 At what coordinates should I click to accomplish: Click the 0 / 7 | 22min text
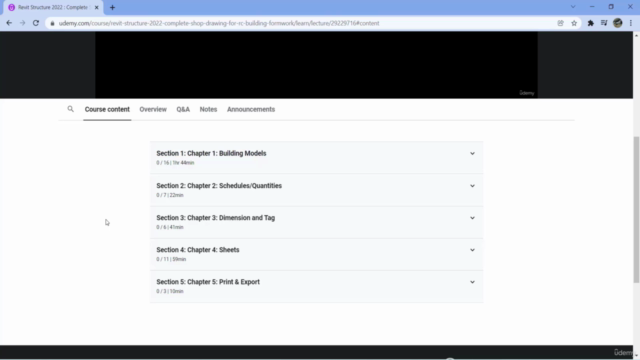tap(170, 195)
